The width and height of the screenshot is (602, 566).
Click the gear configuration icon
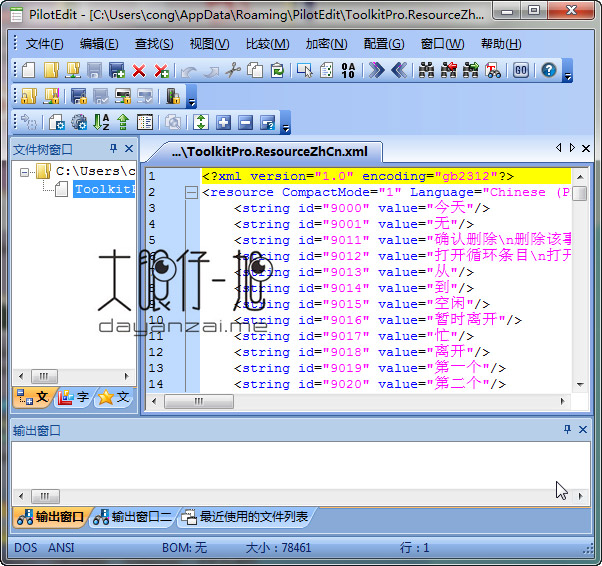[79, 122]
